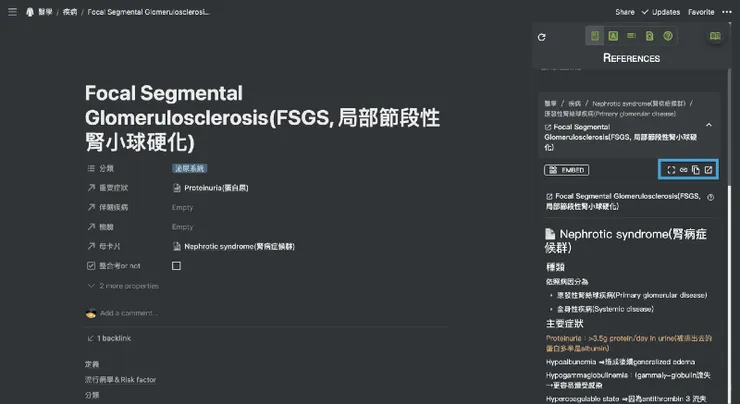Click small question mark beside reference title
The width and height of the screenshot is (740, 404).
coord(711,197)
